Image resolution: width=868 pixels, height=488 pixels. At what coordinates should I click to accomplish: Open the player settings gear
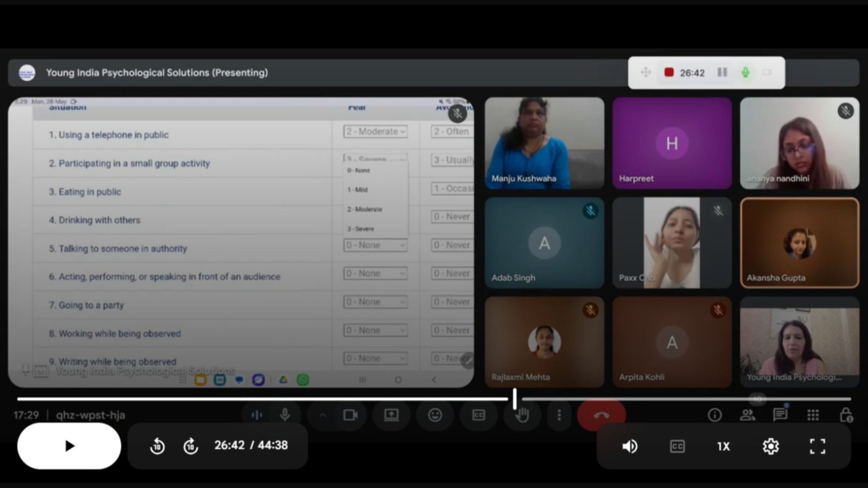click(770, 446)
